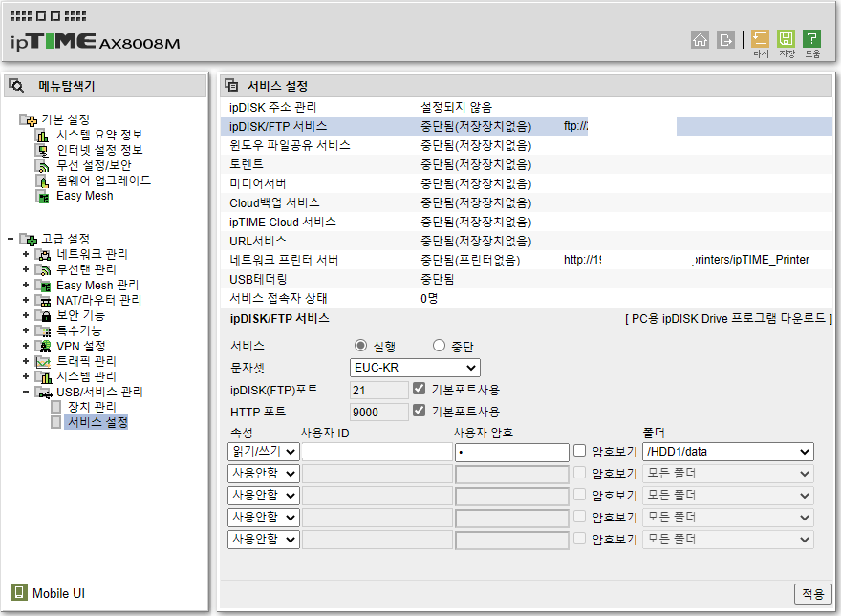Screen dimensions: 841x616
Task: Click the first 사용자 ID input field
Action: 377,452
